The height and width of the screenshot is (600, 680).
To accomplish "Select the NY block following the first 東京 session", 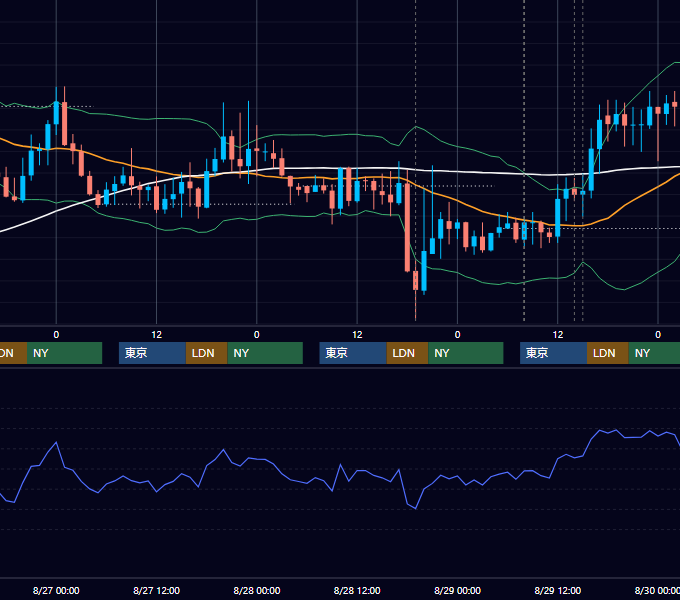I will 265,353.
